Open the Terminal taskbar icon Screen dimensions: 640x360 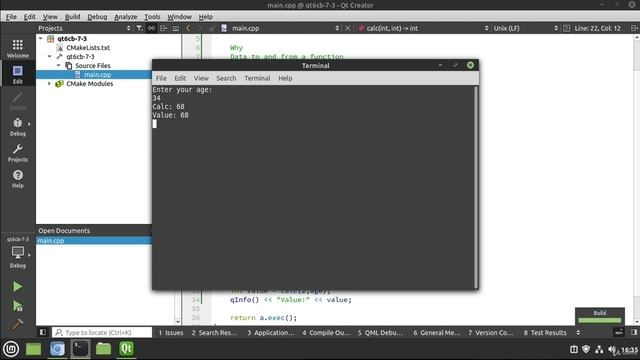pyautogui.click(x=80, y=349)
